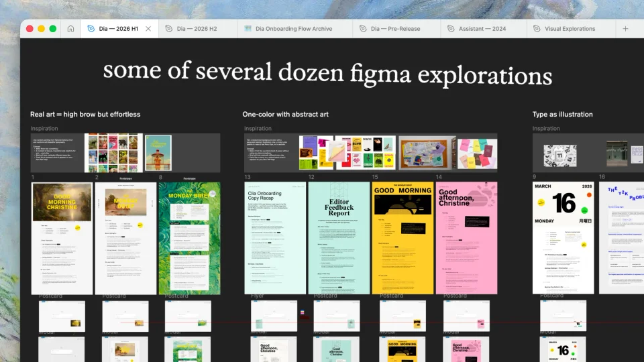Image resolution: width=644 pixels, height=362 pixels.
Task: Click the Inspiration label under One-color with abstract art
Action: 258,129
